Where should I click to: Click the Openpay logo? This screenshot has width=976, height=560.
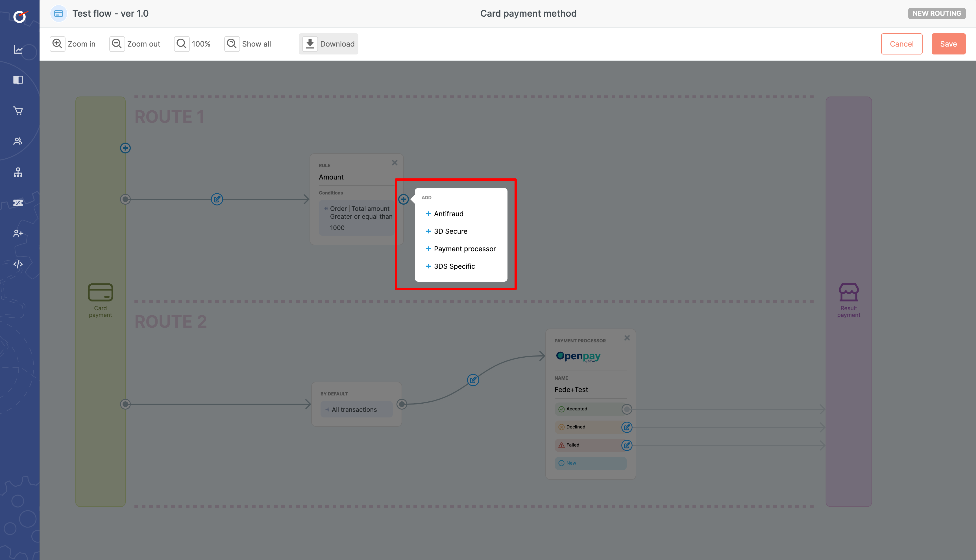(578, 356)
